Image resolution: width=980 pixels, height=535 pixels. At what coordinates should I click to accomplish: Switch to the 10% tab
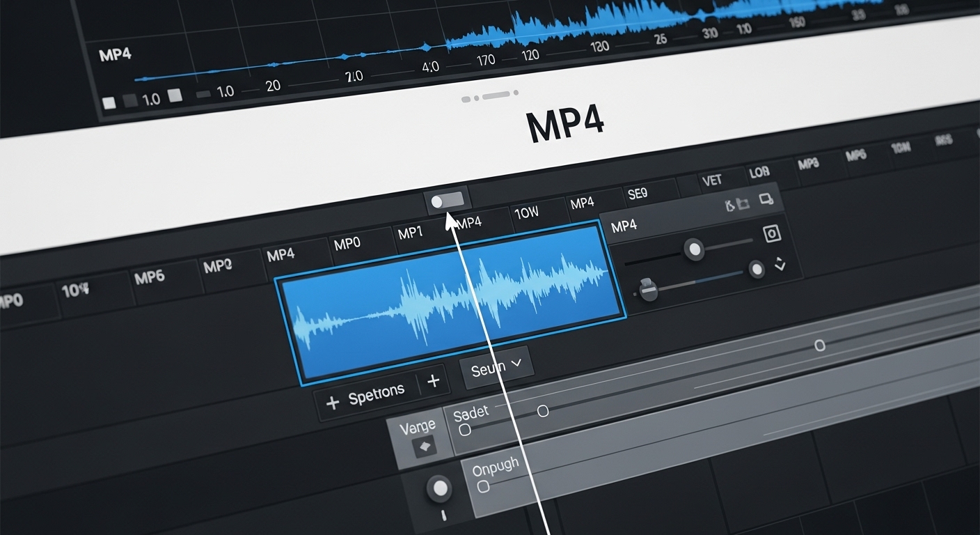tap(75, 290)
